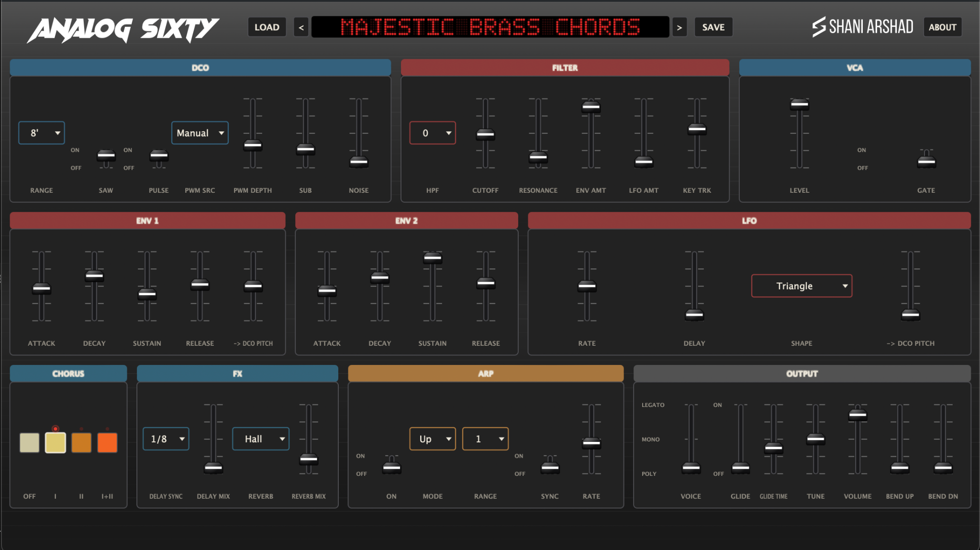Click the SAVE button
Image resolution: width=980 pixels, height=550 pixels.
(713, 27)
